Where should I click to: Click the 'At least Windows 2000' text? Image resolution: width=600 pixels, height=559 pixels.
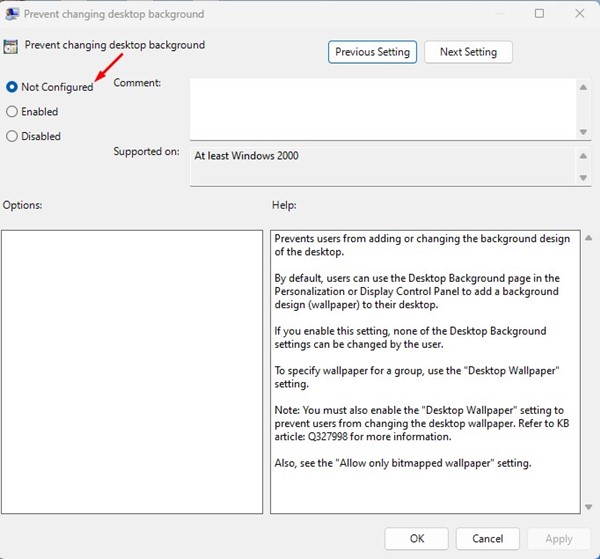246,156
